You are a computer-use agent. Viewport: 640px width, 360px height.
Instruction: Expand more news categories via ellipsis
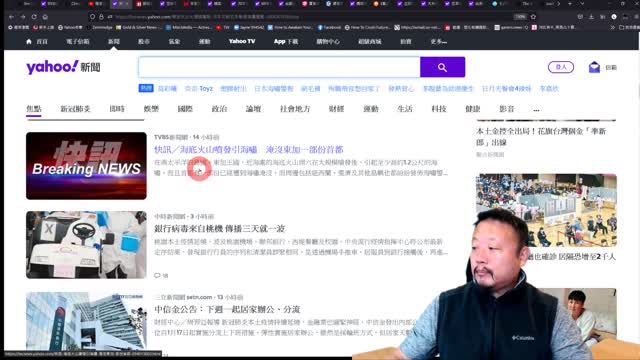pos(536,109)
